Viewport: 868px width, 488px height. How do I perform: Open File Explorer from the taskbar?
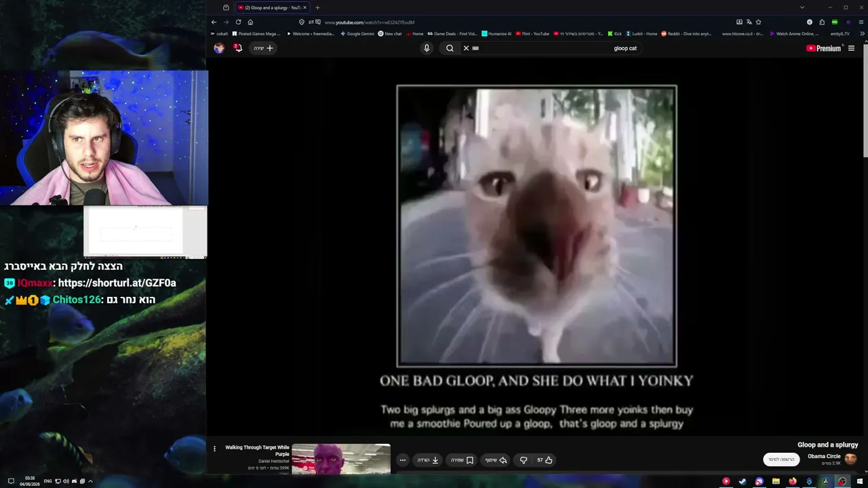click(x=776, y=481)
